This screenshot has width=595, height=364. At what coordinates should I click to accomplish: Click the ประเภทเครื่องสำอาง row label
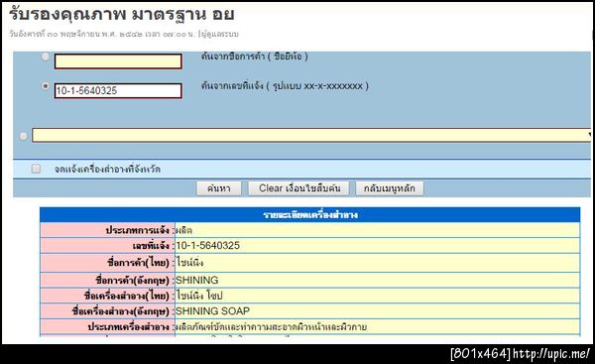(x=128, y=326)
